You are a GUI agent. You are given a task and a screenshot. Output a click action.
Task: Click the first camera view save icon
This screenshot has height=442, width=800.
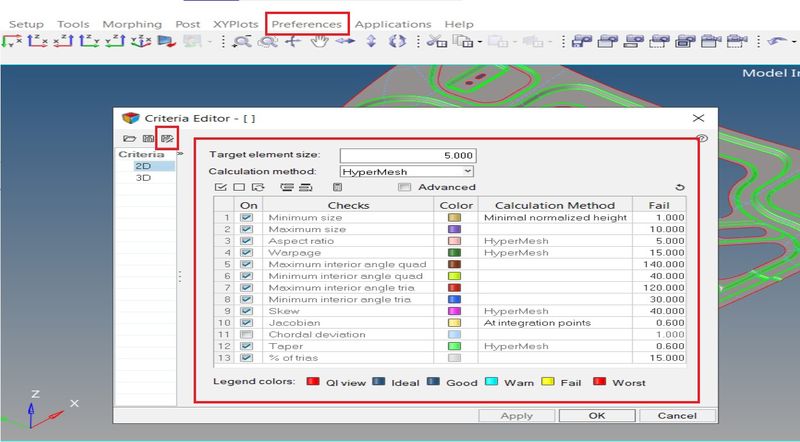pos(582,41)
